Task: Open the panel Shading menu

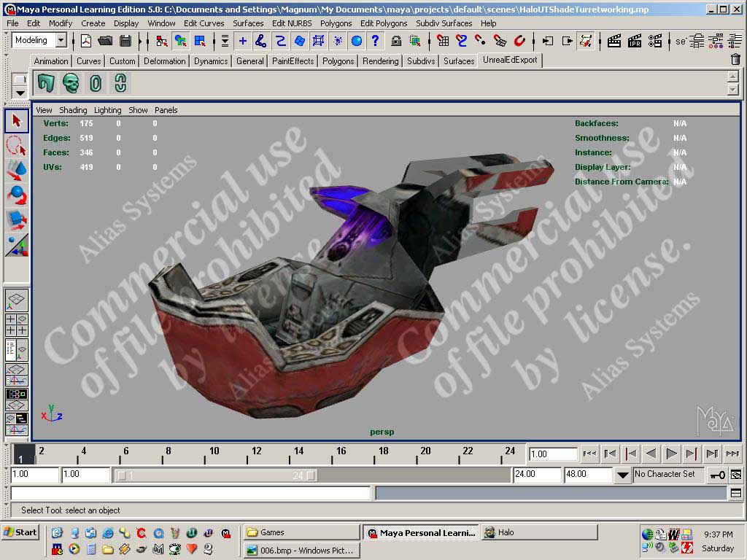Action: click(73, 110)
